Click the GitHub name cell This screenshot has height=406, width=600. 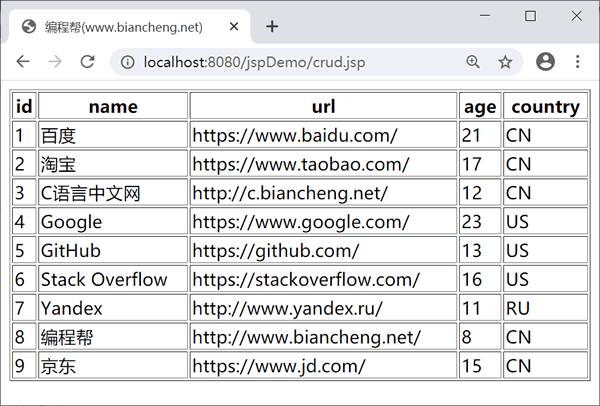(x=113, y=250)
